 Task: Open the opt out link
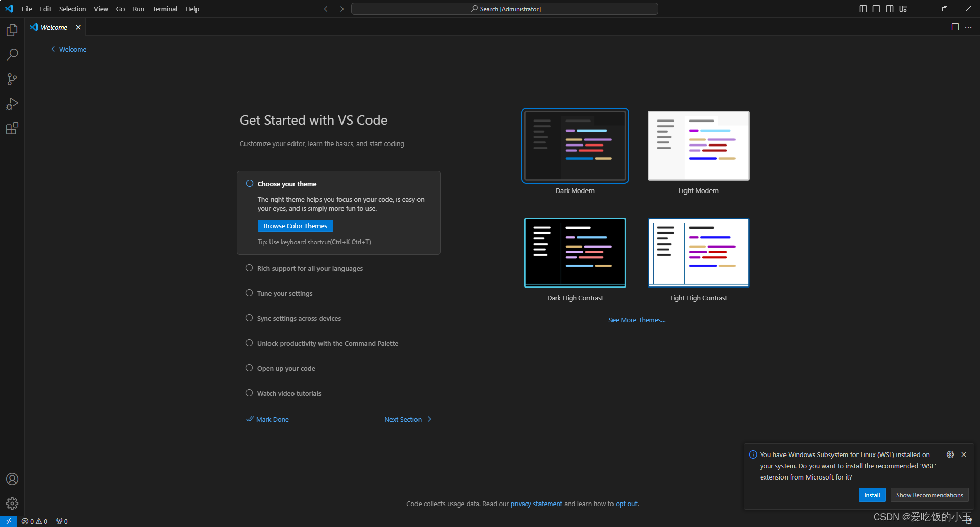[x=627, y=504]
